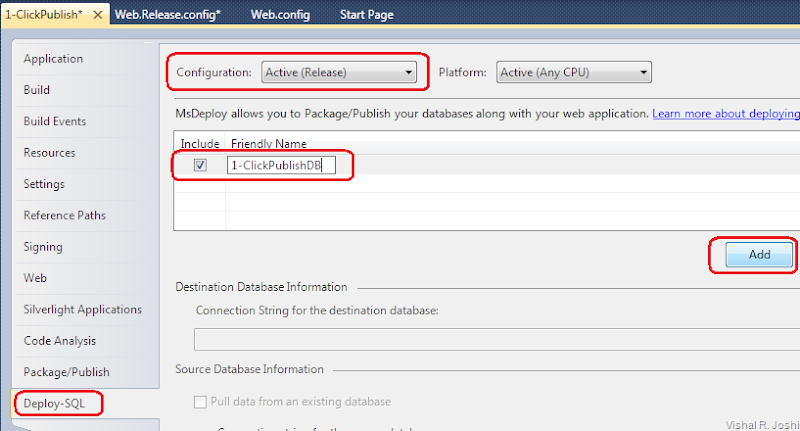800x431 pixels.
Task: Click the destination connection string field
Action: pyautogui.click(x=495, y=337)
